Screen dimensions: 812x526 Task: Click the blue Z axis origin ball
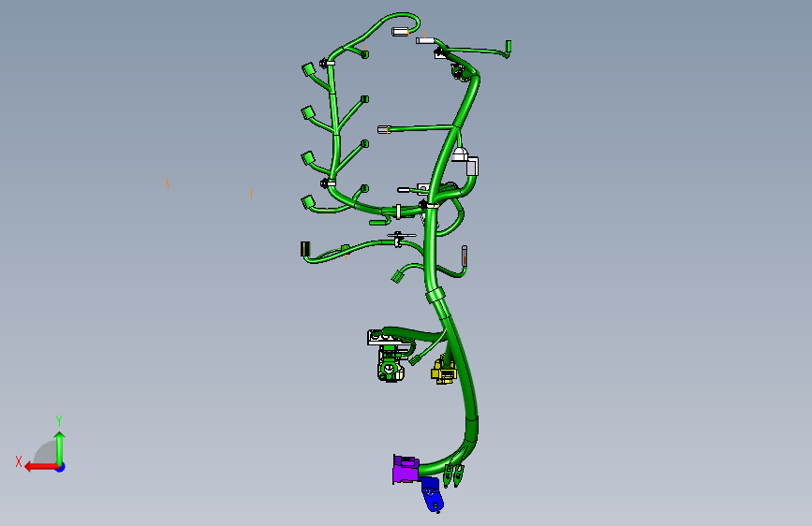(x=61, y=467)
